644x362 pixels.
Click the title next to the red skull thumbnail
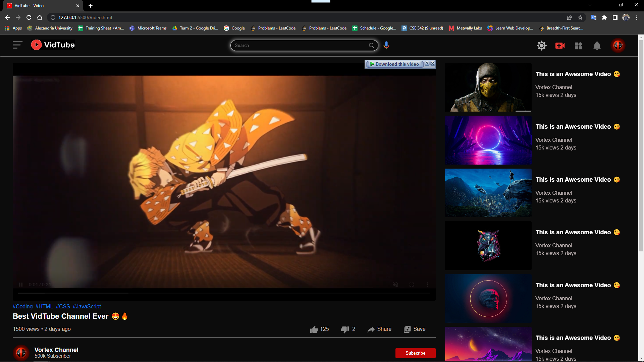(x=577, y=285)
